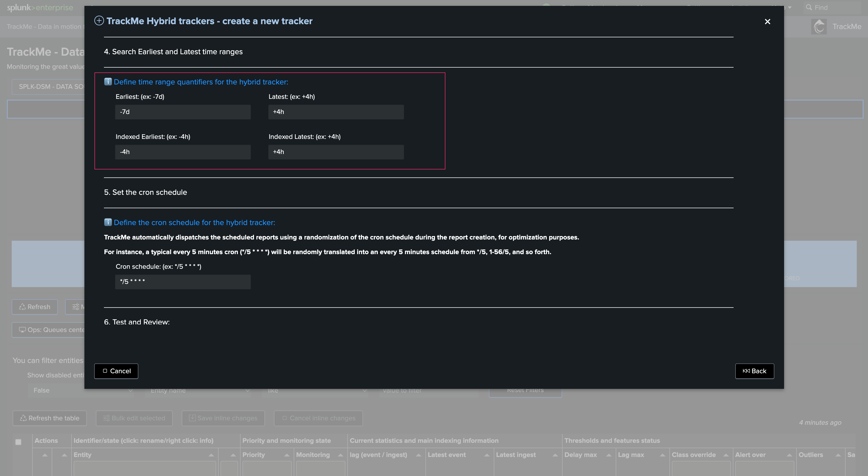Cancel the tracker creation
The image size is (868, 476).
point(116,371)
